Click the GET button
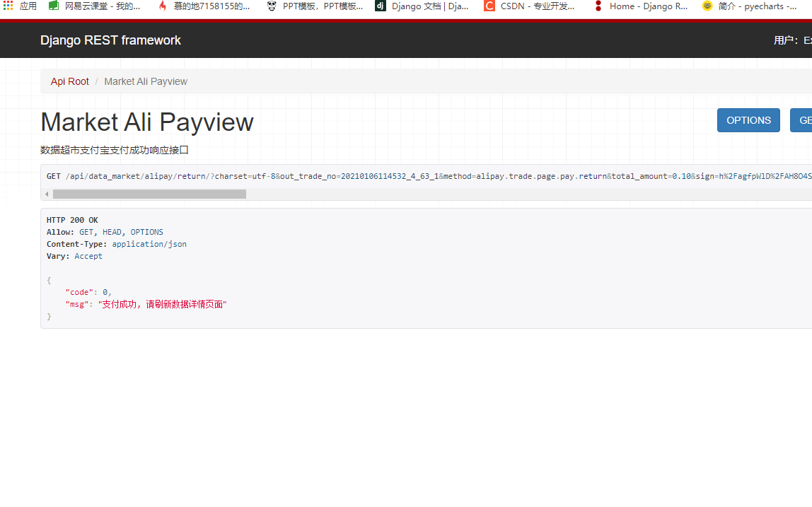The width and height of the screenshot is (812, 507). tap(801, 120)
